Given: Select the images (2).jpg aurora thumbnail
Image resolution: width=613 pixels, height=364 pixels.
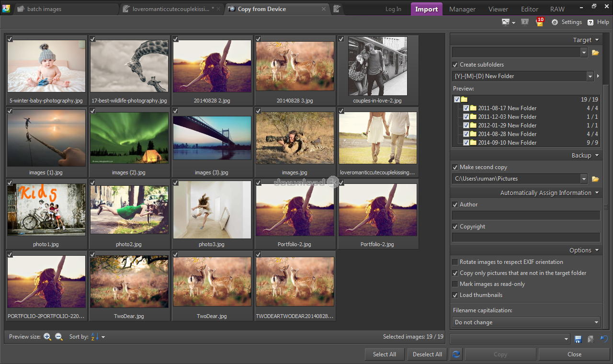Looking at the screenshot, I should click(129, 138).
